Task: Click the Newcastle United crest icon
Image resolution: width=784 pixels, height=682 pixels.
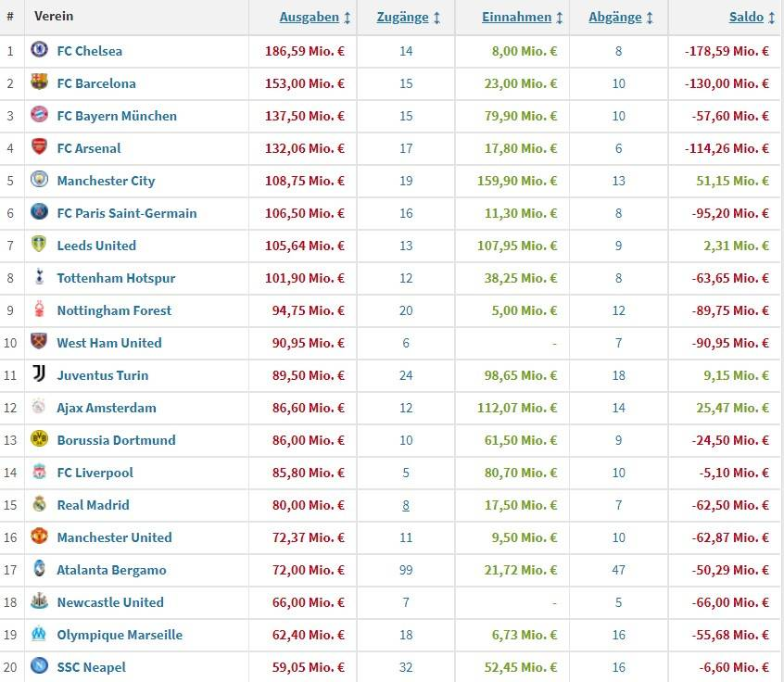Action: tap(39, 600)
